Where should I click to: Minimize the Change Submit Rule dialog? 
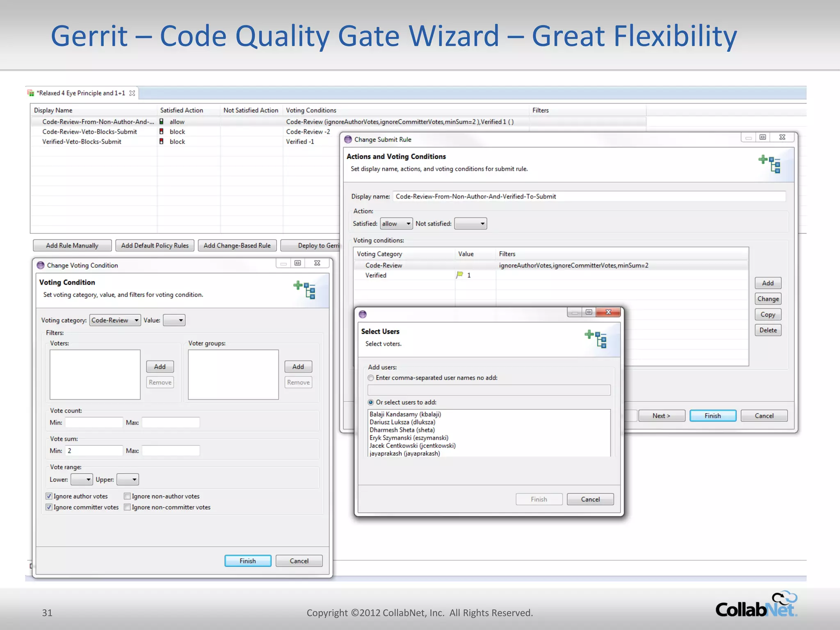[x=749, y=137]
